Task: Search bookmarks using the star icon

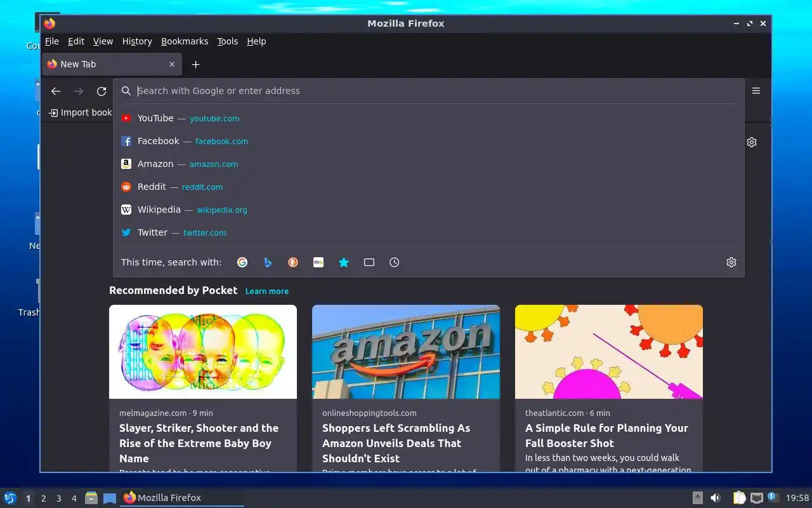Action: tap(344, 262)
